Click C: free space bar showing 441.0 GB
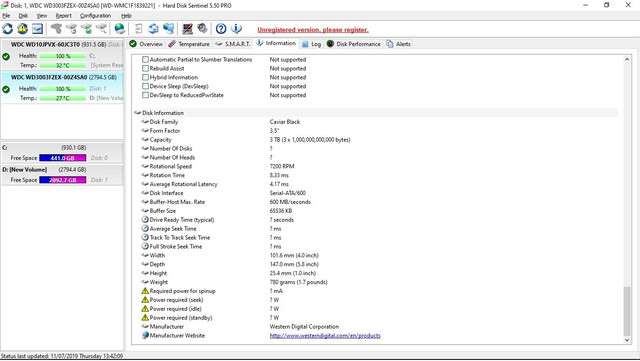The image size is (640, 361). (62, 158)
